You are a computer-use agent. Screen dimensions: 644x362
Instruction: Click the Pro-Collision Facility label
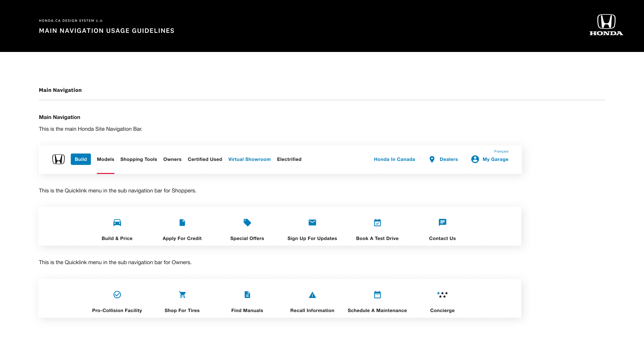(x=117, y=310)
